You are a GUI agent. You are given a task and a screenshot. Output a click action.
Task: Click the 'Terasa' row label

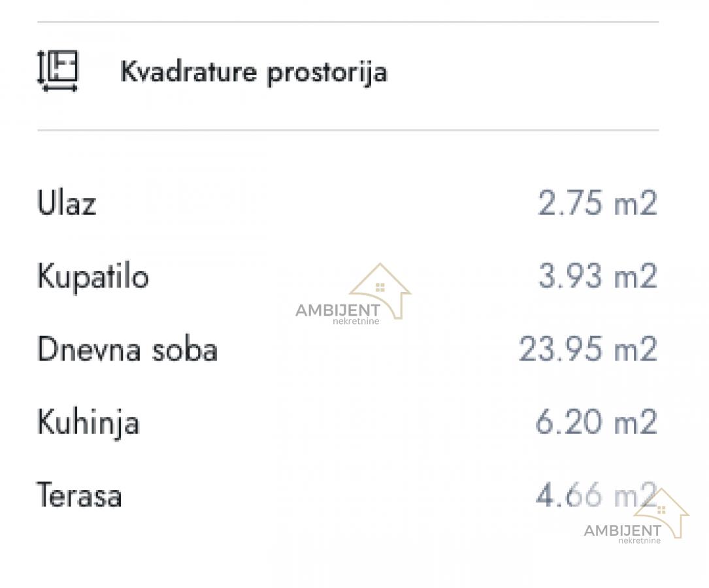(x=79, y=495)
